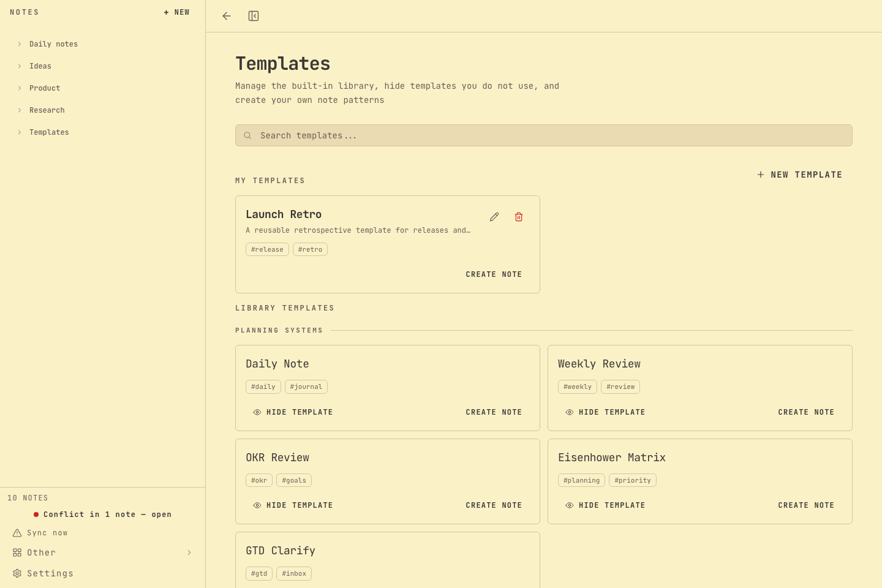Click the #priority tag chip
This screenshot has width=882, height=588.
pyautogui.click(x=633, y=480)
